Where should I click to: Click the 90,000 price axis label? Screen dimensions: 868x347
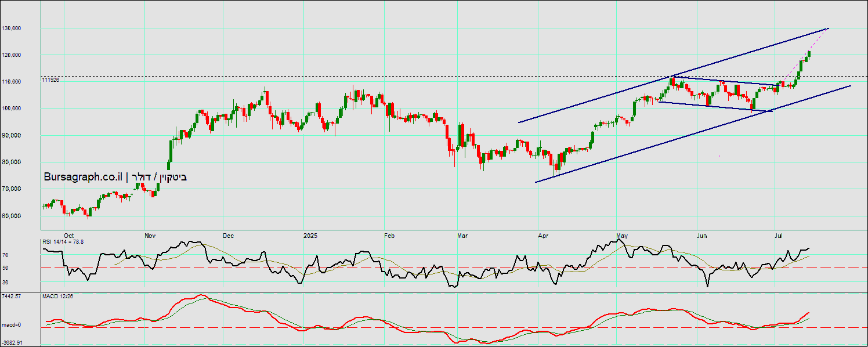point(13,135)
